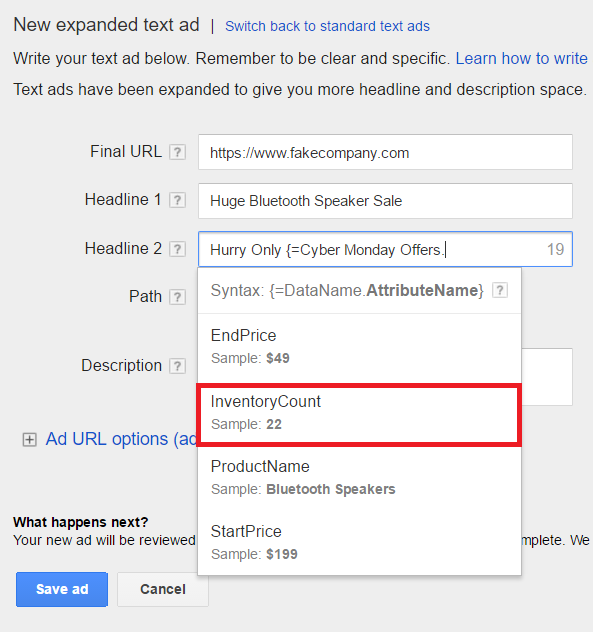
Task: Open the Path field help icon
Action: point(177,297)
